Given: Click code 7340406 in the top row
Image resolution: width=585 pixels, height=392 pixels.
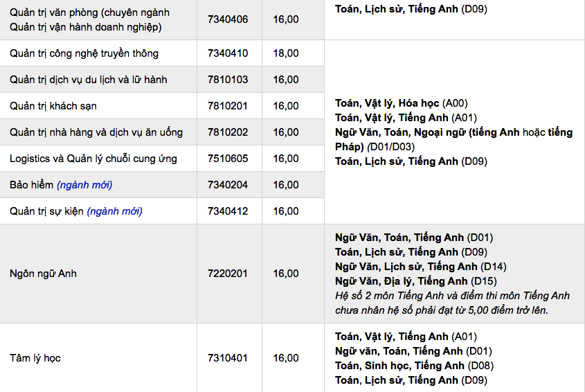Looking at the screenshot, I should point(228,19).
